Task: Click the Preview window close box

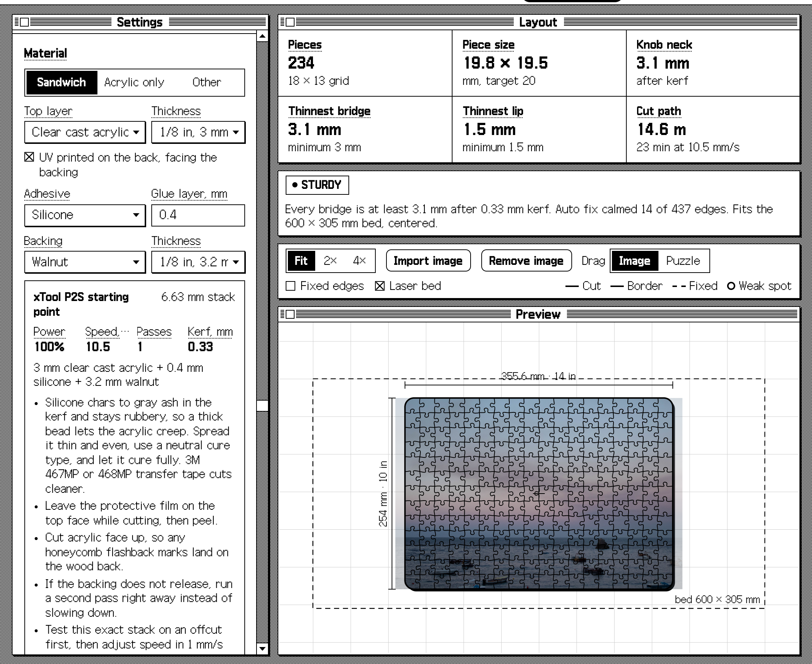Action: (x=290, y=314)
